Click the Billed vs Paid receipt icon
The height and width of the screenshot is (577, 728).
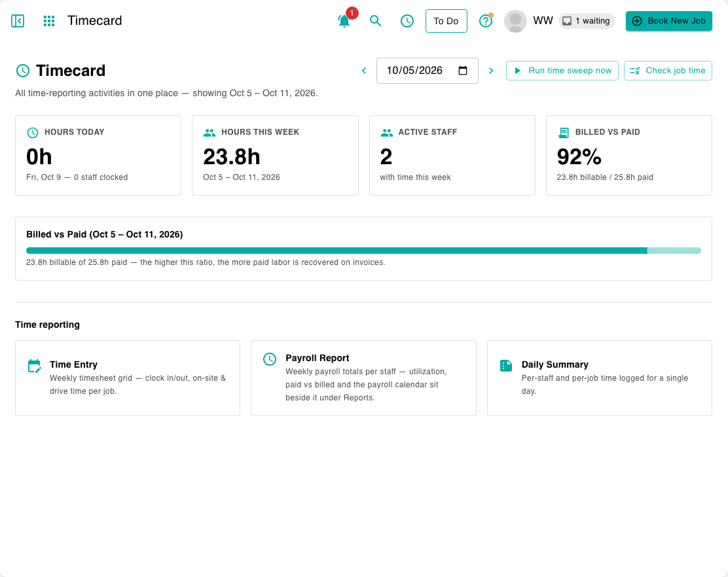point(563,133)
